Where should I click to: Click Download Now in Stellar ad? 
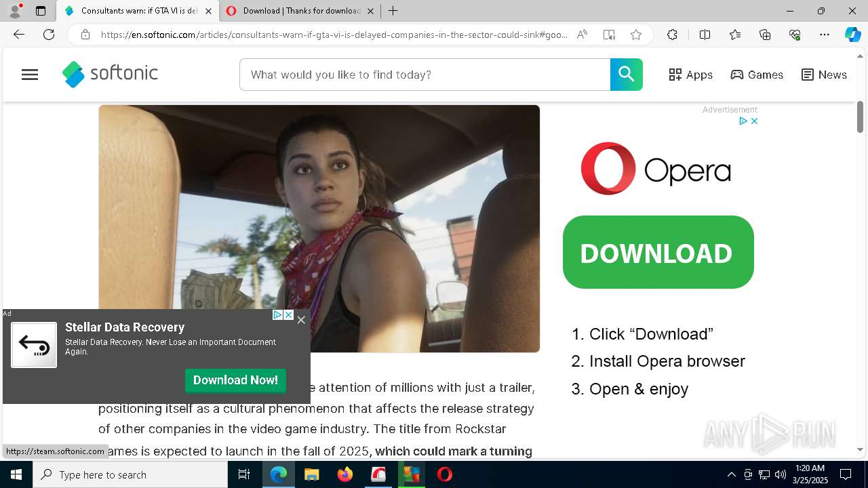pyautogui.click(x=235, y=380)
